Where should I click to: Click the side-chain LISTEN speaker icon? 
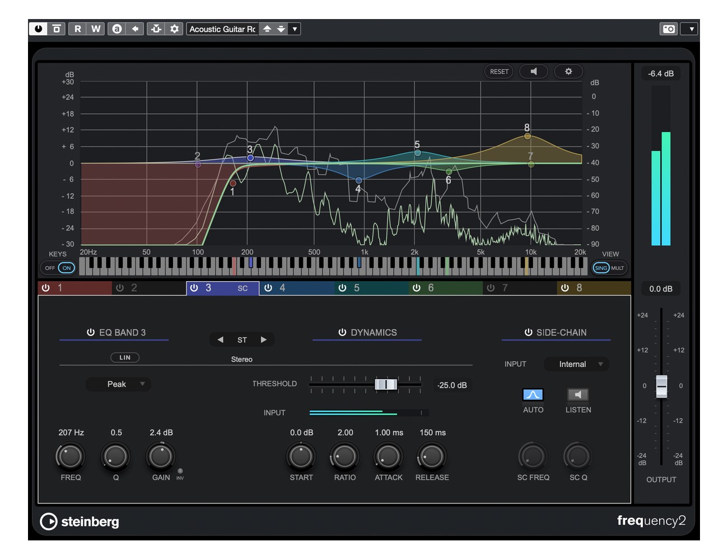[578, 395]
